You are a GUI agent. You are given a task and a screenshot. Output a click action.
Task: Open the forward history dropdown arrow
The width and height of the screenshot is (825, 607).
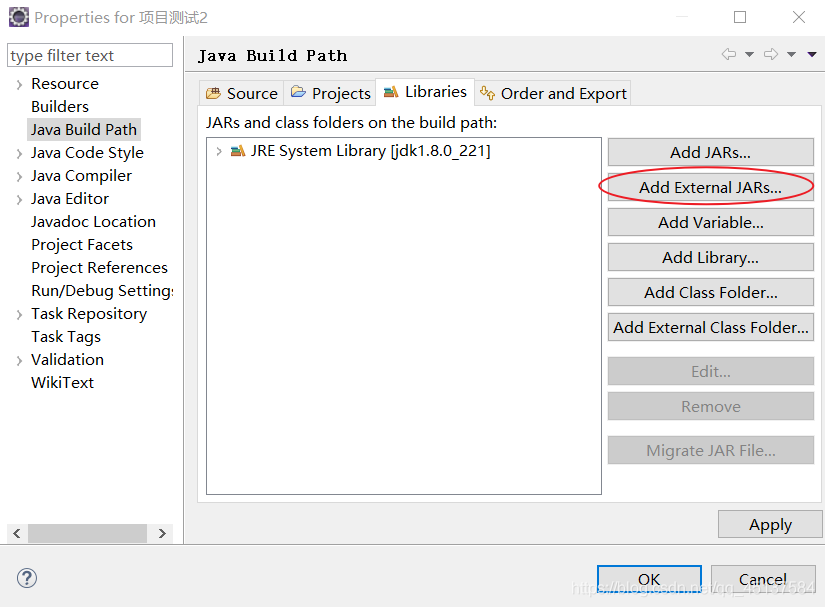pyautogui.click(x=791, y=54)
